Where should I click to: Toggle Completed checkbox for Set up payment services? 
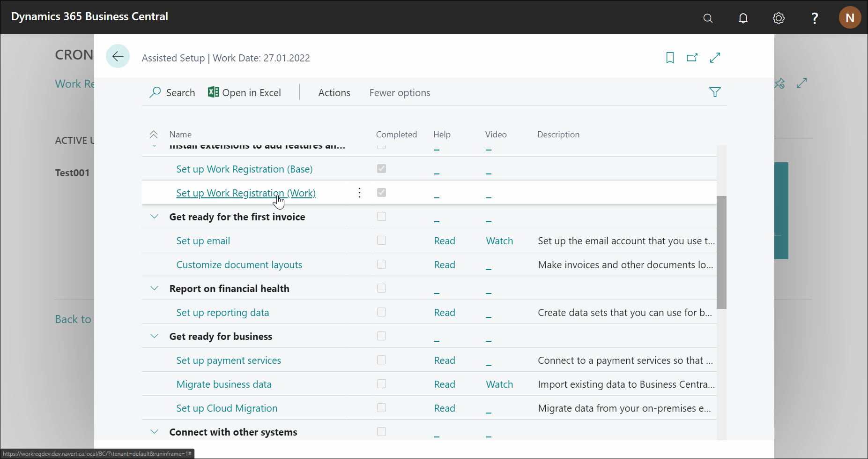(x=381, y=360)
